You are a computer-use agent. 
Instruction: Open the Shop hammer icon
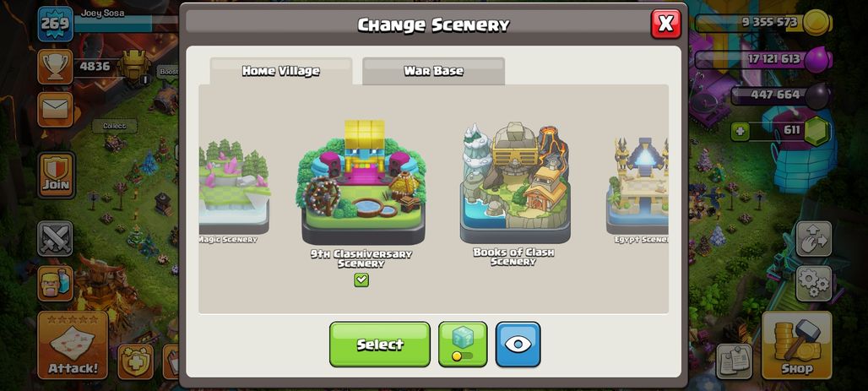796,345
